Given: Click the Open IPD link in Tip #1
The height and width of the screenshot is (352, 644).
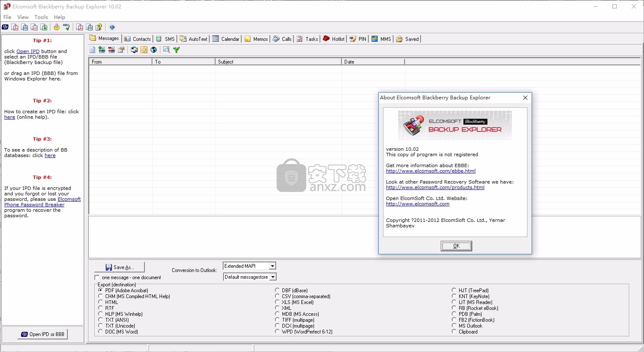Looking at the screenshot, I should [28, 51].
